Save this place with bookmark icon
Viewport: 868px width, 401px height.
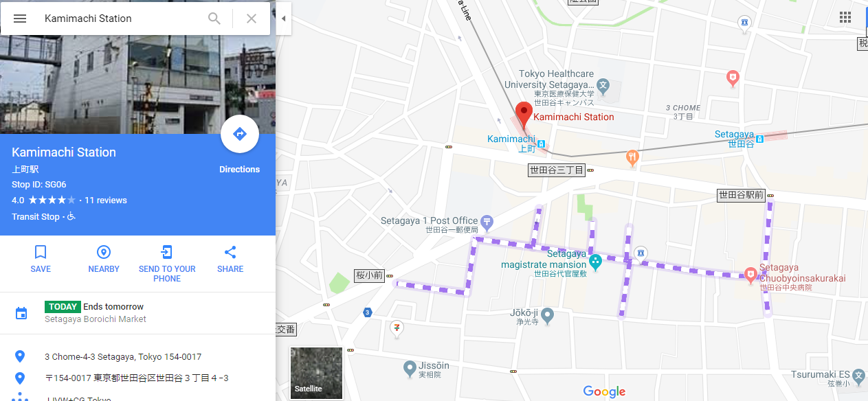click(41, 259)
